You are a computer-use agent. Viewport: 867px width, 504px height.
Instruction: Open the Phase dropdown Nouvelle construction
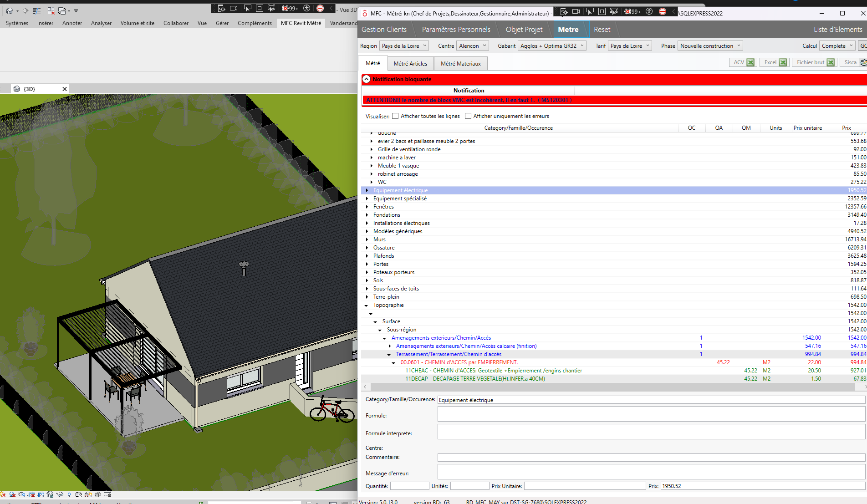(710, 46)
